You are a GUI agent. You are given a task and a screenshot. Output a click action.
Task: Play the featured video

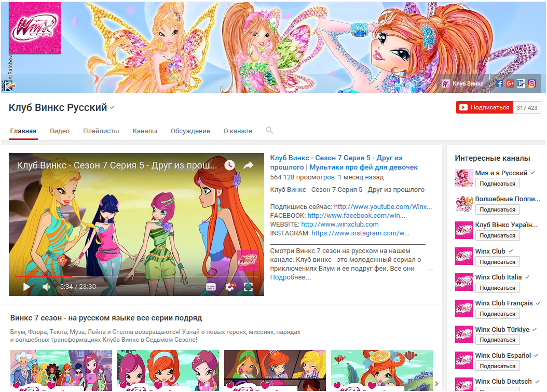pyautogui.click(x=26, y=287)
